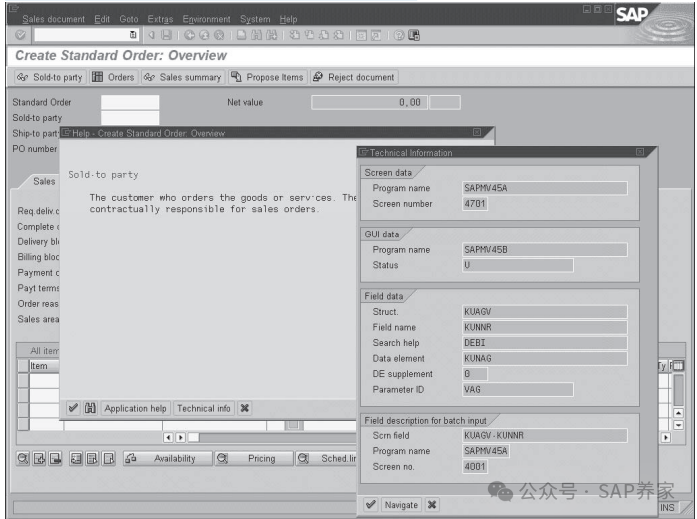Click the Data element KUNAG field

click(545, 358)
